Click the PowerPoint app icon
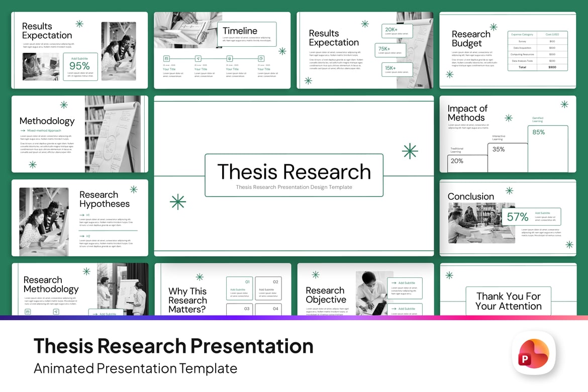This screenshot has height=392, width=588. 534,353
